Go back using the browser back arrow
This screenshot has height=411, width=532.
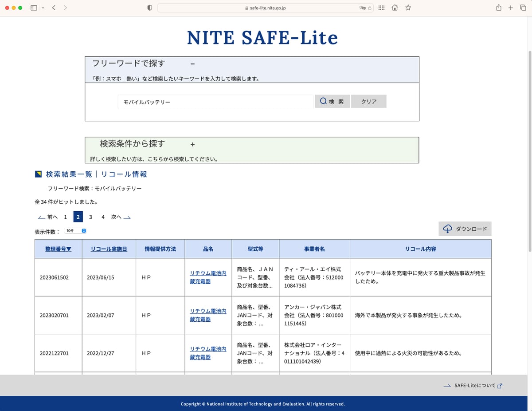54,8
